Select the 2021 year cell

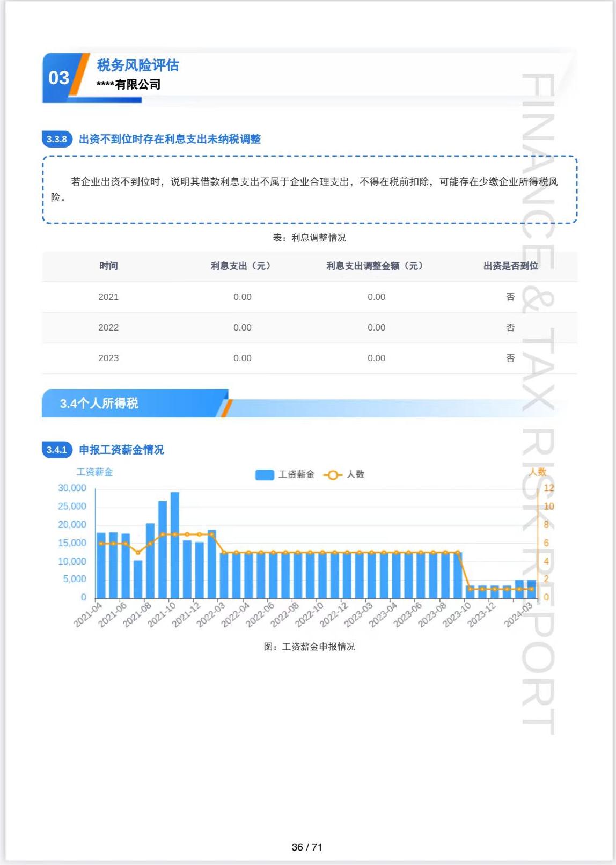coord(108,297)
